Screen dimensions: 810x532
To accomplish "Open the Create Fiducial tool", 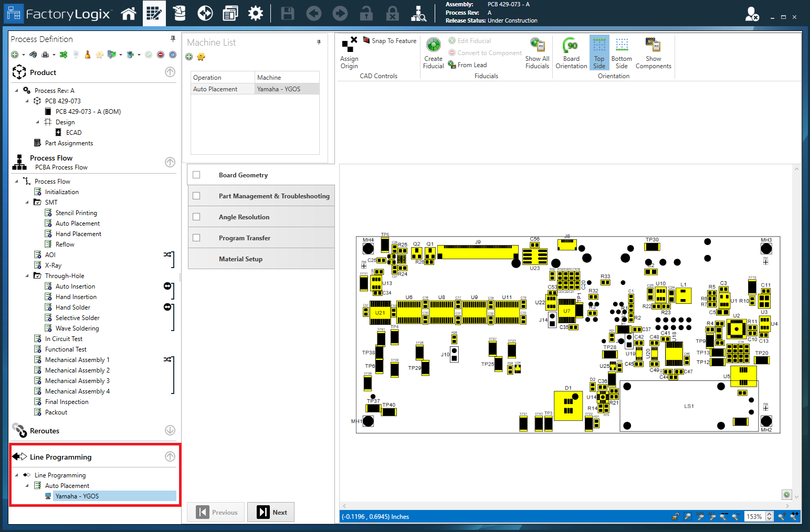I will coord(433,52).
